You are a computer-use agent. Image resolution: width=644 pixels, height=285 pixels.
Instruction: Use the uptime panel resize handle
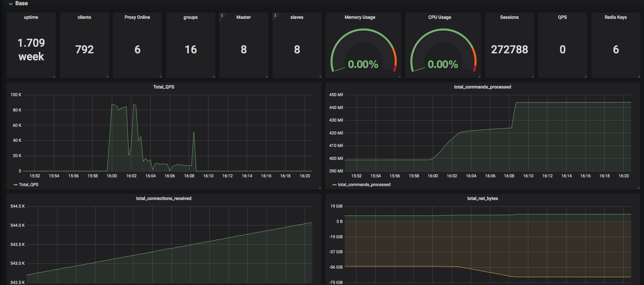pyautogui.click(x=54, y=76)
